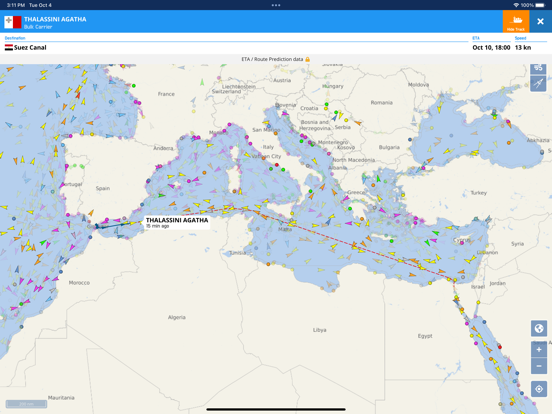Screen dimensions: 552x414
Task: Tap the lock icon beside Route Prediction data
Action: 307,59
